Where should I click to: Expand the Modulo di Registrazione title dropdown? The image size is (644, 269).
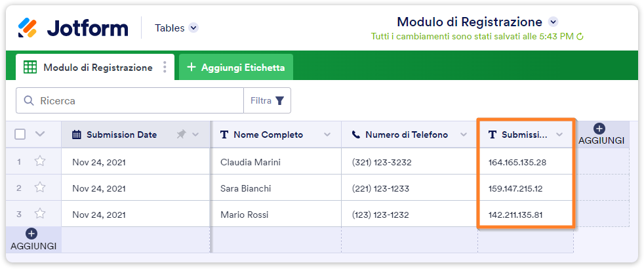[552, 22]
